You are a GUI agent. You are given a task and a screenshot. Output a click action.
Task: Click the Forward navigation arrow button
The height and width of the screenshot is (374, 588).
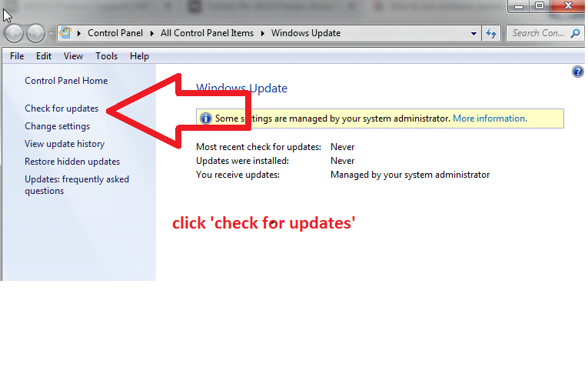(x=35, y=34)
